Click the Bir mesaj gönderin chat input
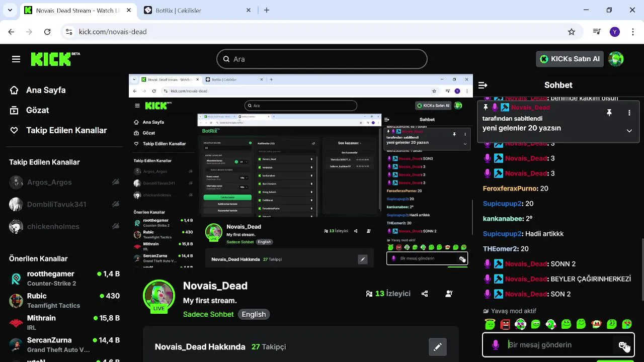Viewport: 644px width, 362px height. (x=558, y=345)
